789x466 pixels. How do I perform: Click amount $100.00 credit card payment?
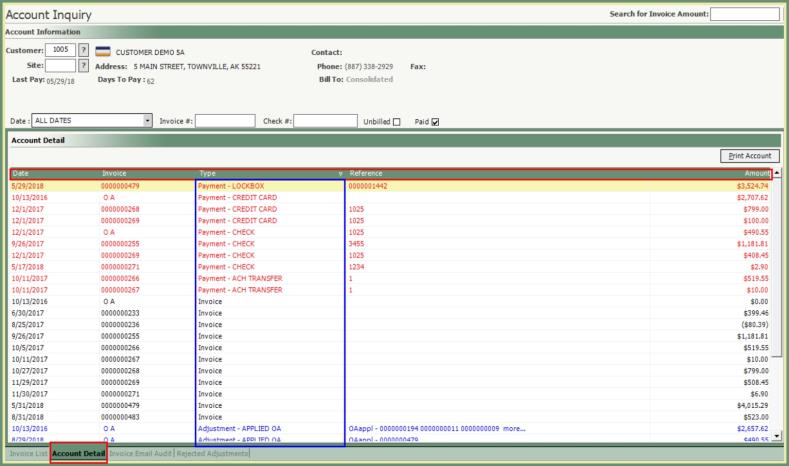756,221
